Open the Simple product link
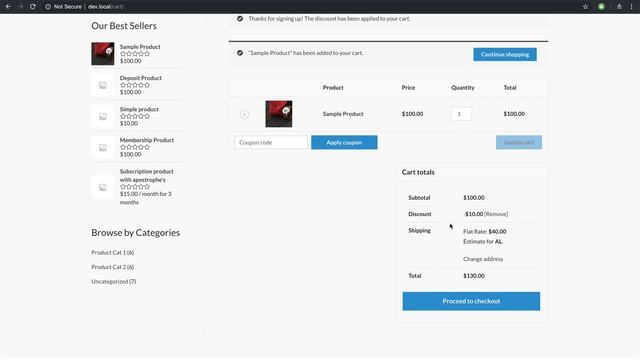The height and width of the screenshot is (360, 640). 139,109
